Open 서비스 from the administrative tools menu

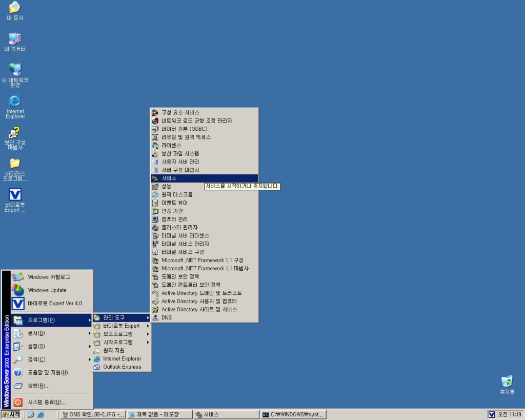[x=204, y=178]
